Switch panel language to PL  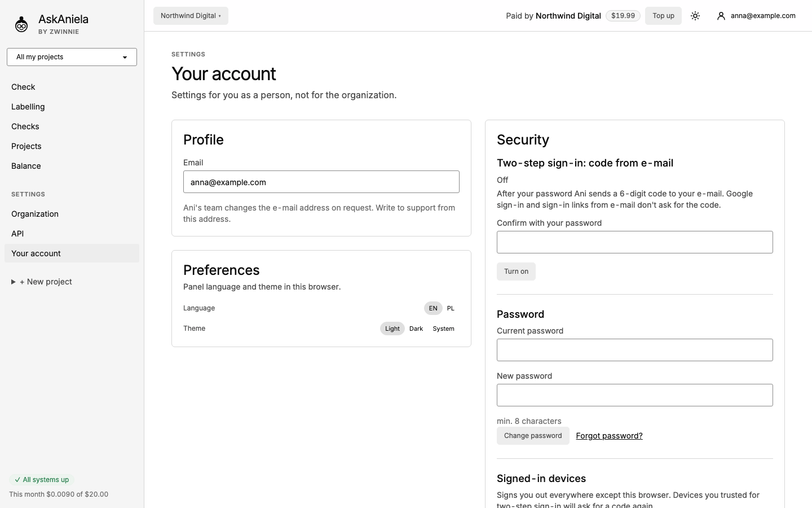[x=451, y=308]
